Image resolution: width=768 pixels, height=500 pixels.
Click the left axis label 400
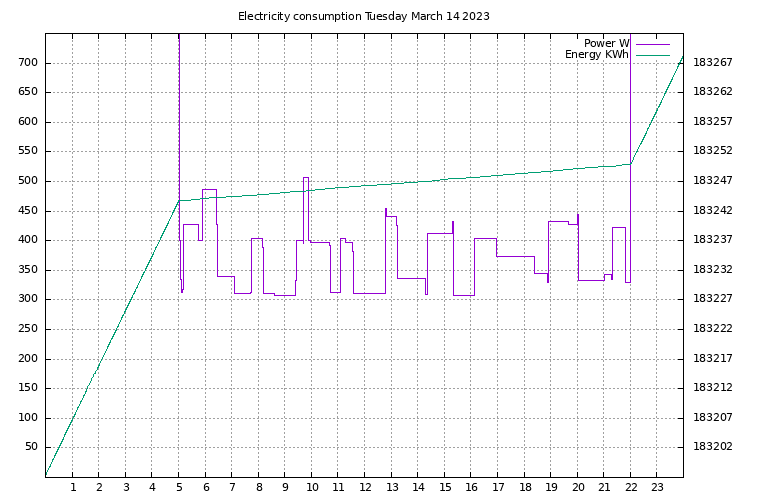tap(28, 240)
